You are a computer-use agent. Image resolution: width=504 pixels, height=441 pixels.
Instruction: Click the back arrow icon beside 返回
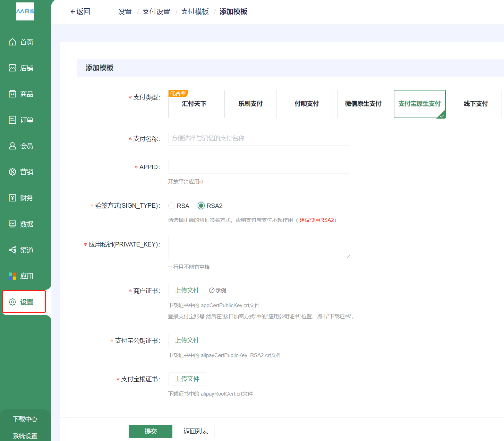pos(73,12)
